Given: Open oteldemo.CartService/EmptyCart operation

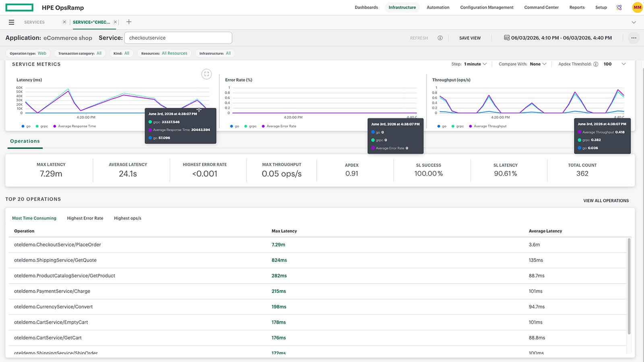Looking at the screenshot, I should 51,322.
